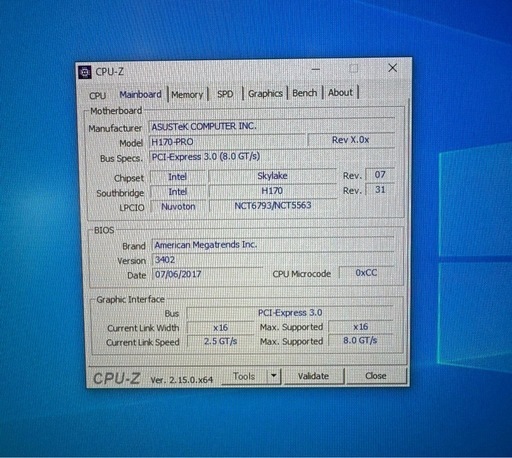Screen dimensions: 512x458
Task: Click Max. Supported speed 8.0 GT/s value
Action: [360, 340]
